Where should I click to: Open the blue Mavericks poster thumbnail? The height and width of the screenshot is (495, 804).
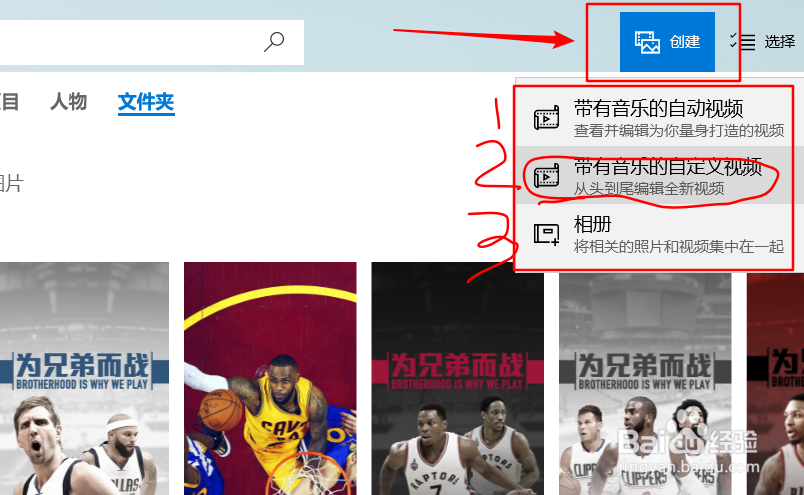tap(84, 379)
